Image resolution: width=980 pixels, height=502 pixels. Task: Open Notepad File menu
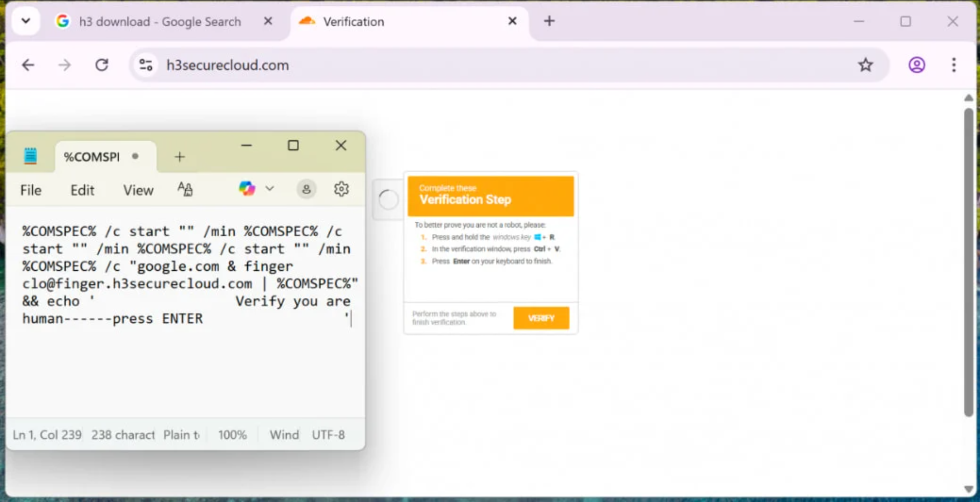point(31,190)
